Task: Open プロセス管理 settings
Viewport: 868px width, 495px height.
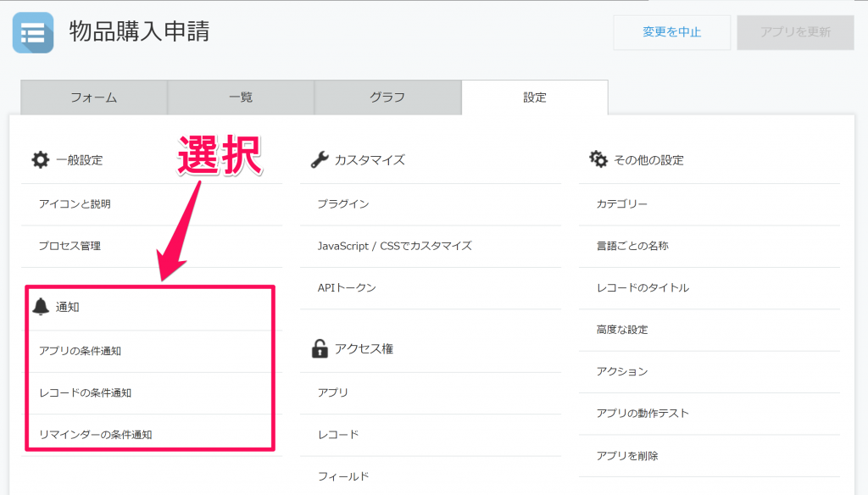Action: coord(70,246)
